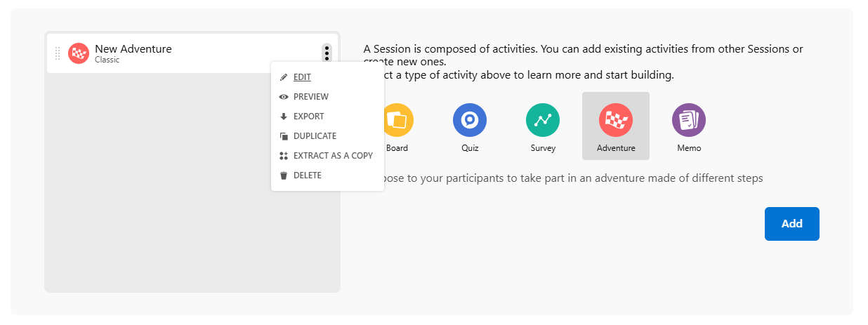The width and height of the screenshot is (868, 325).
Task: Click the trash icon beside Delete
Action: (x=284, y=175)
